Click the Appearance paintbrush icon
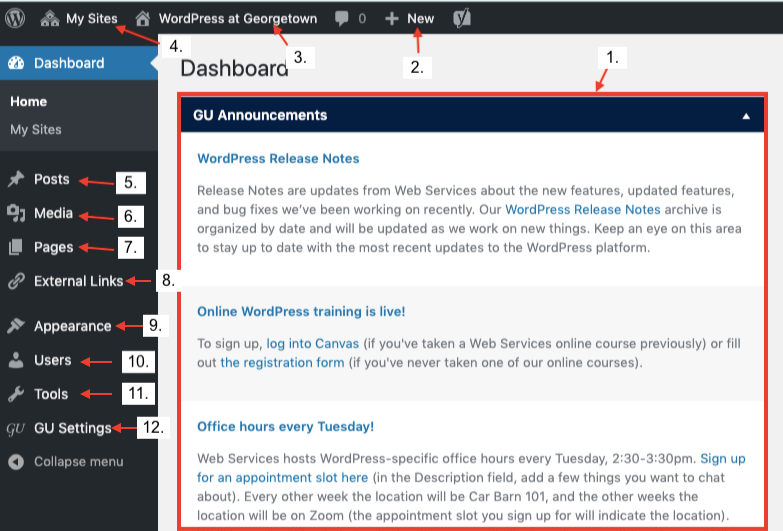The height and width of the screenshot is (531, 783). click(16, 326)
